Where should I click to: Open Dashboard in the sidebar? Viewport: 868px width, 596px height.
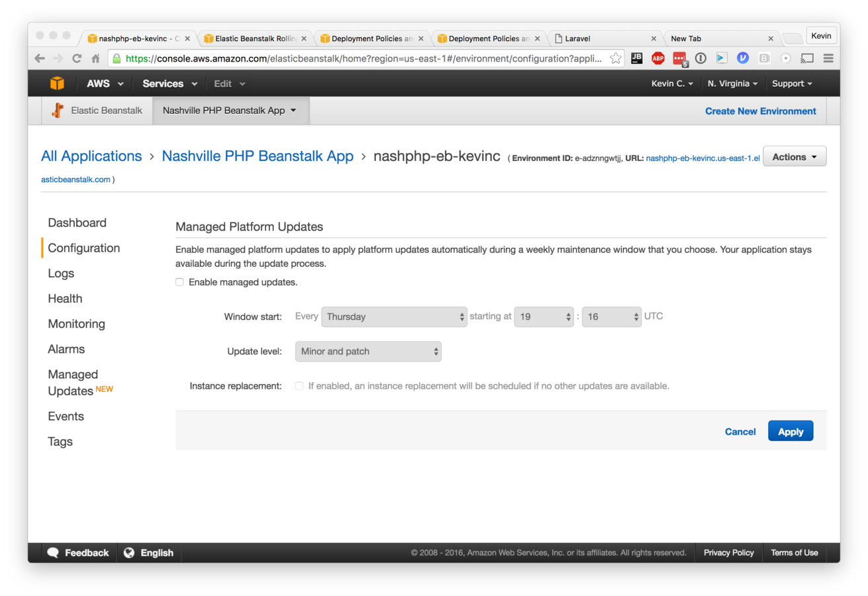77,223
